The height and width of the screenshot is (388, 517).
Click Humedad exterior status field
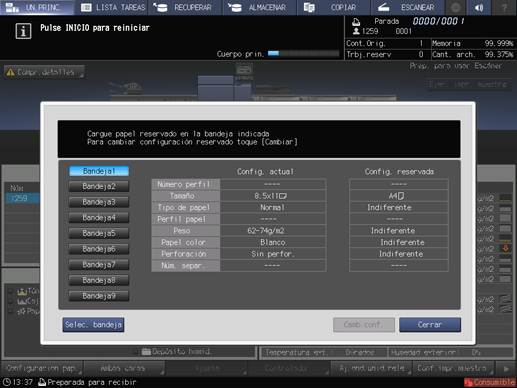(451, 353)
